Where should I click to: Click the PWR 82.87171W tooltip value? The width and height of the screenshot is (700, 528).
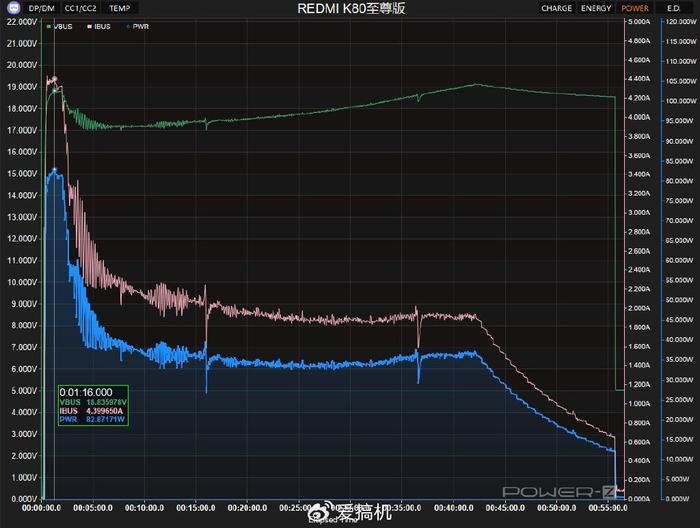coord(92,419)
